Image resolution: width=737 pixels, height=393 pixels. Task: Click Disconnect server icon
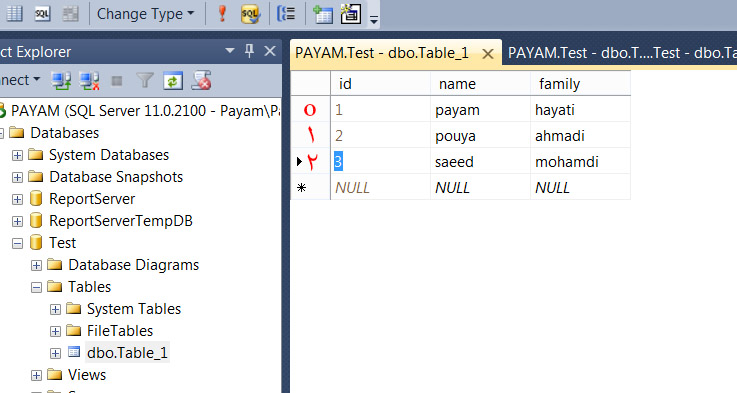click(89, 81)
